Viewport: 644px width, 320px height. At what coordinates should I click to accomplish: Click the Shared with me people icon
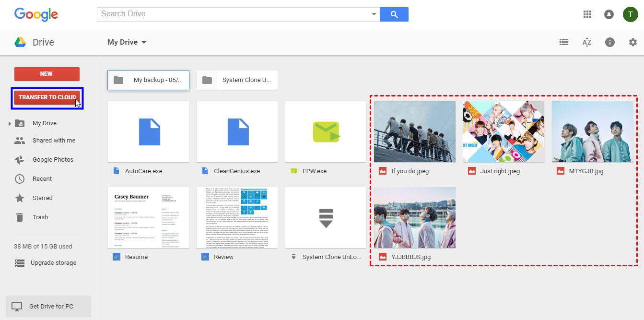(x=20, y=141)
